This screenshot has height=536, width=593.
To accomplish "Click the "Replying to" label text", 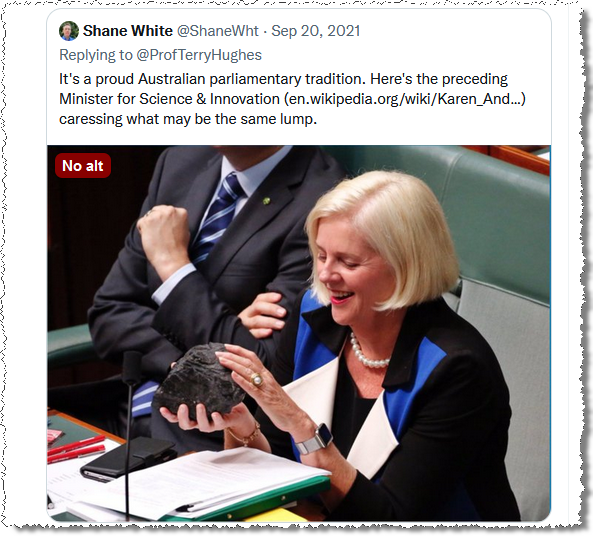I will click(x=96, y=55).
